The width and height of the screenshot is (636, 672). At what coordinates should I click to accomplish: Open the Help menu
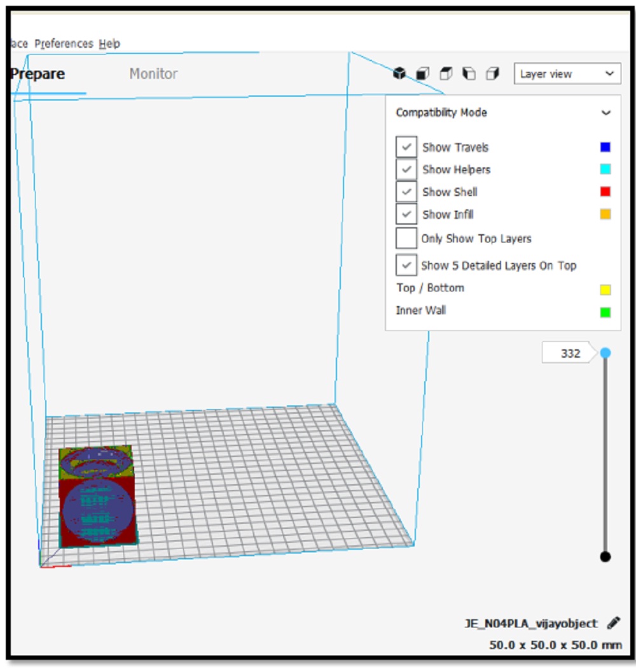pos(109,44)
